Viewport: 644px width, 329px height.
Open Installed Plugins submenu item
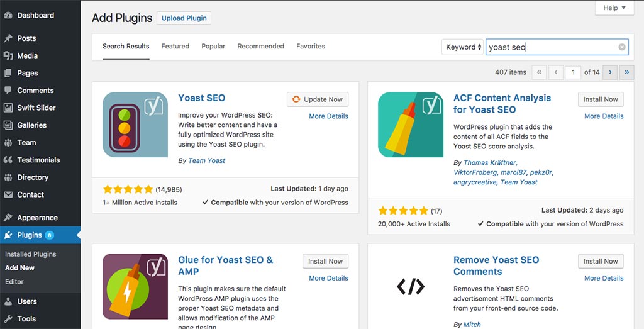point(31,254)
